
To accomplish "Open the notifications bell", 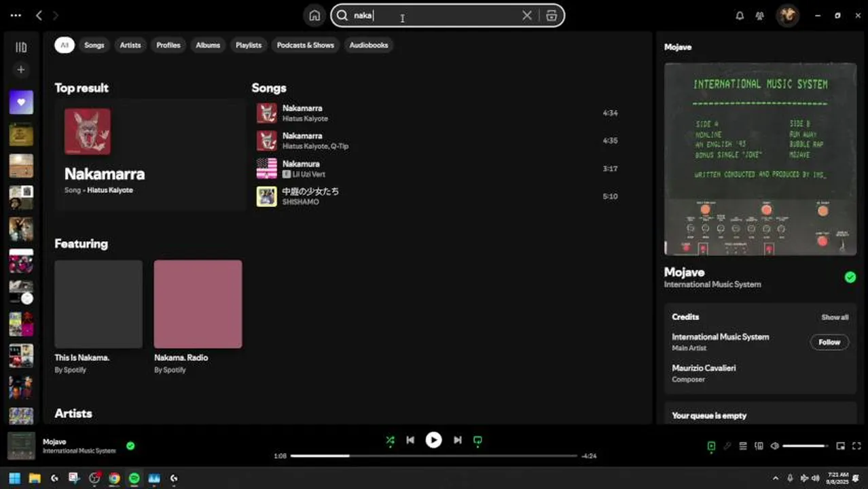I will click(740, 16).
